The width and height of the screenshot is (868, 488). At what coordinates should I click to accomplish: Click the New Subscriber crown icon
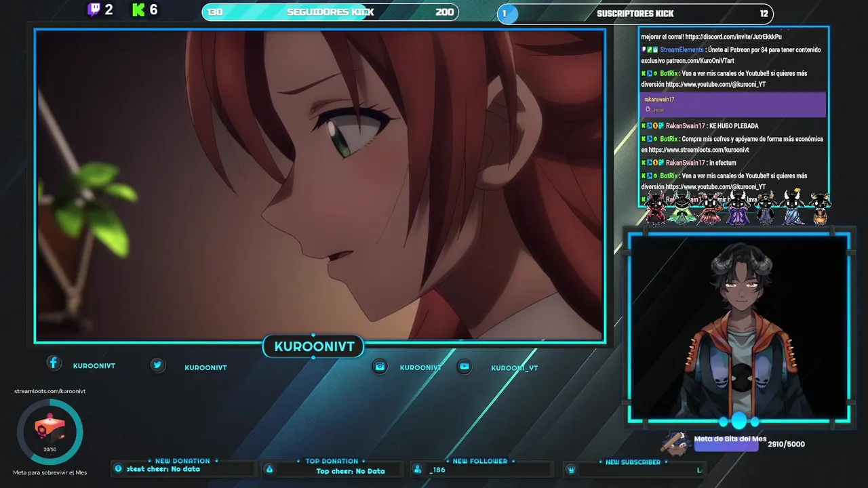pos(571,469)
